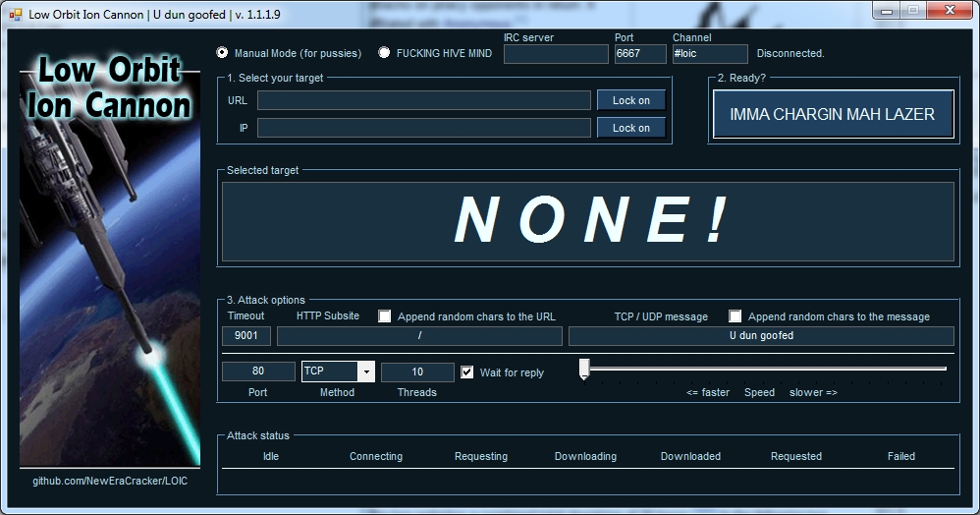This screenshot has height=515, width=980.
Task: Select the HIVE MIND radio button
Action: (384, 52)
